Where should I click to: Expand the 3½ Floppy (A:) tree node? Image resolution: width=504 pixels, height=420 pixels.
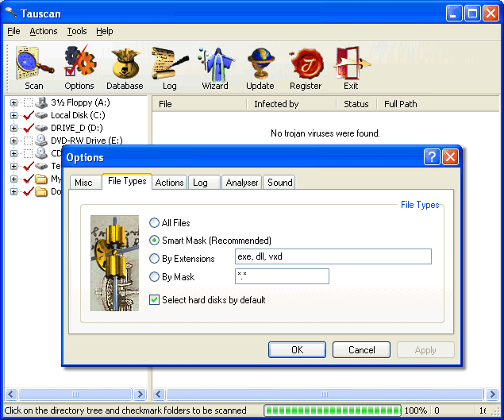[13, 102]
